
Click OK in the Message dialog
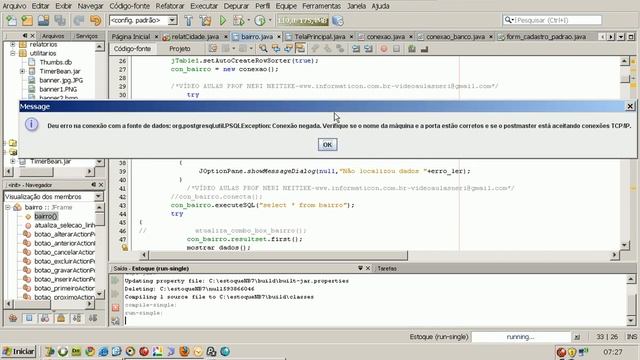click(x=327, y=144)
